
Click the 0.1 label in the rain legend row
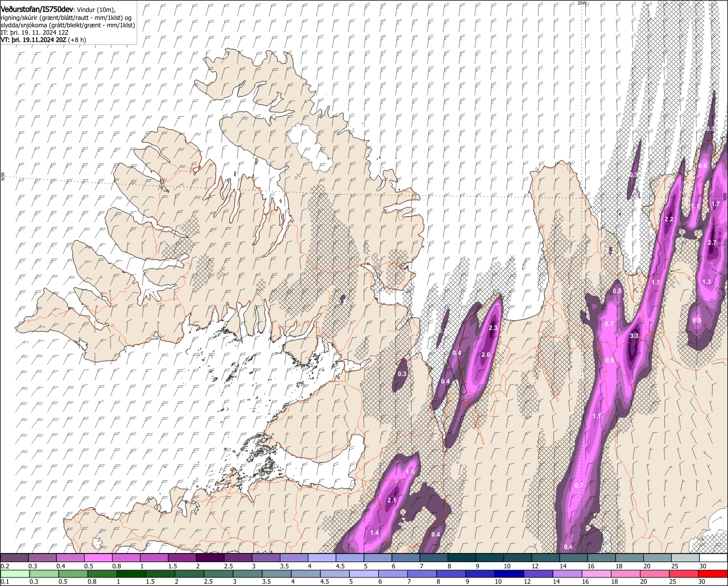pos(5,581)
